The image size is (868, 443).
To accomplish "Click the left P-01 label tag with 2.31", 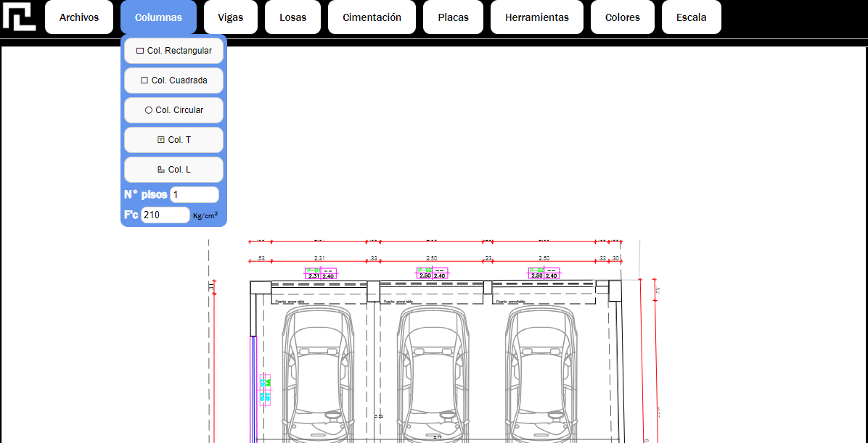I will (x=321, y=273).
